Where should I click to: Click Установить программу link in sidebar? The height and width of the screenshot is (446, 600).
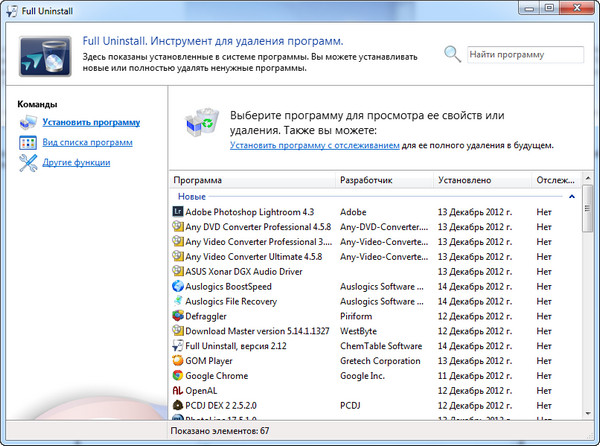point(91,122)
